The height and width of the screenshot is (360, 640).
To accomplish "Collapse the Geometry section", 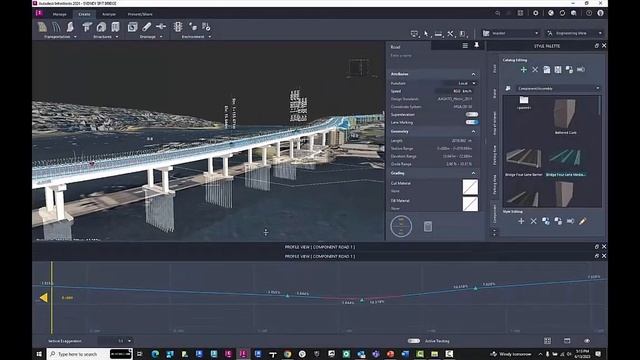I will (x=473, y=131).
